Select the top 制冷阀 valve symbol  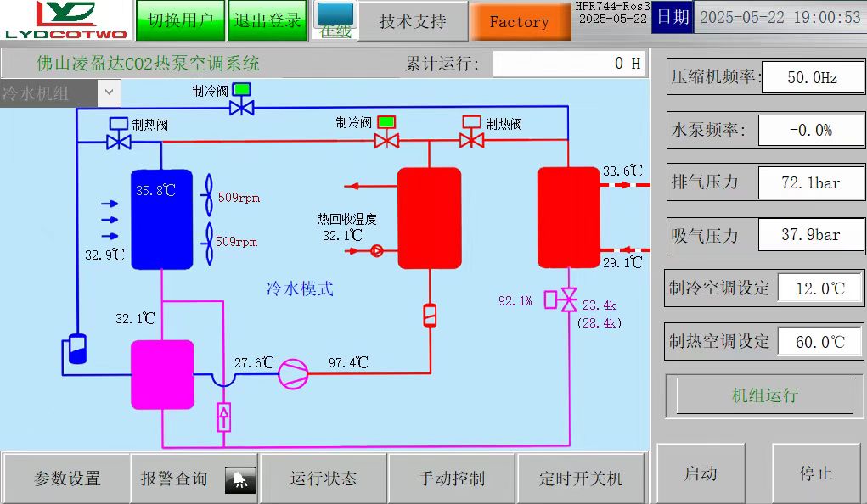pos(242,107)
